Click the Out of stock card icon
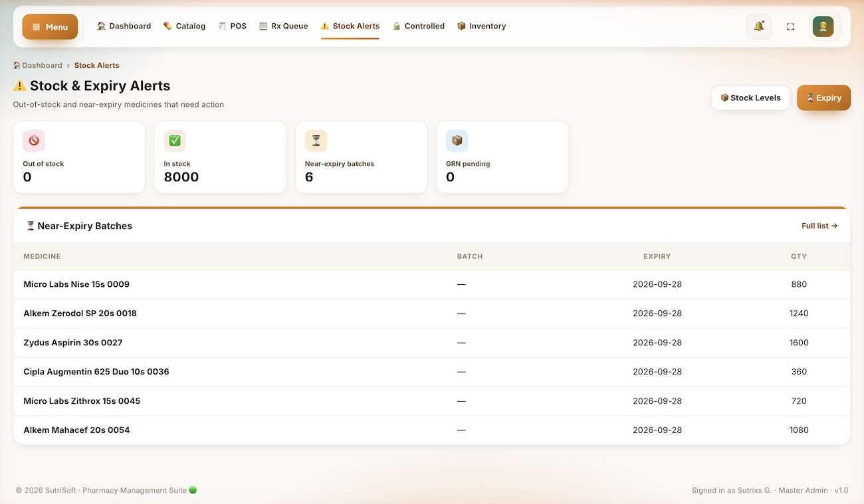Screen dimensions: 864x504 click(x=34, y=141)
